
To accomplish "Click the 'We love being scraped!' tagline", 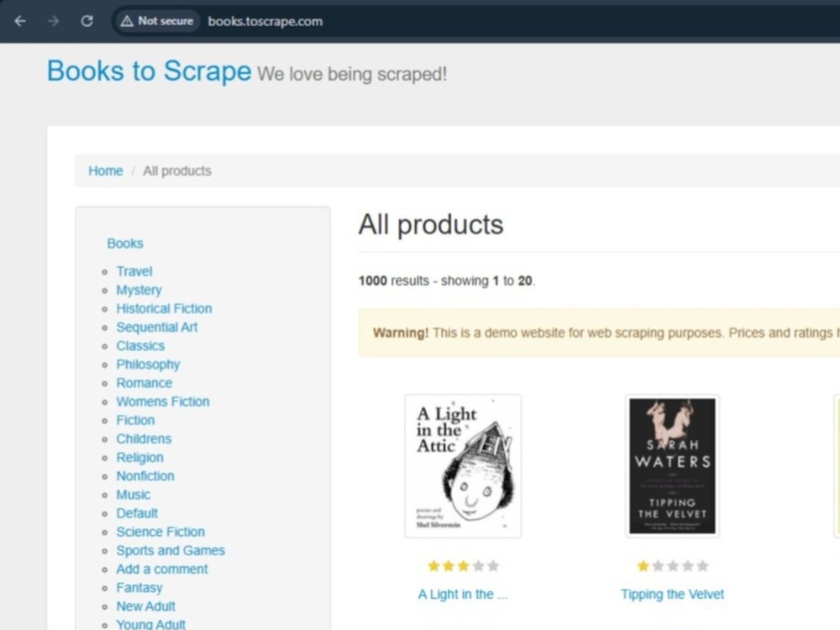I will pos(352,74).
